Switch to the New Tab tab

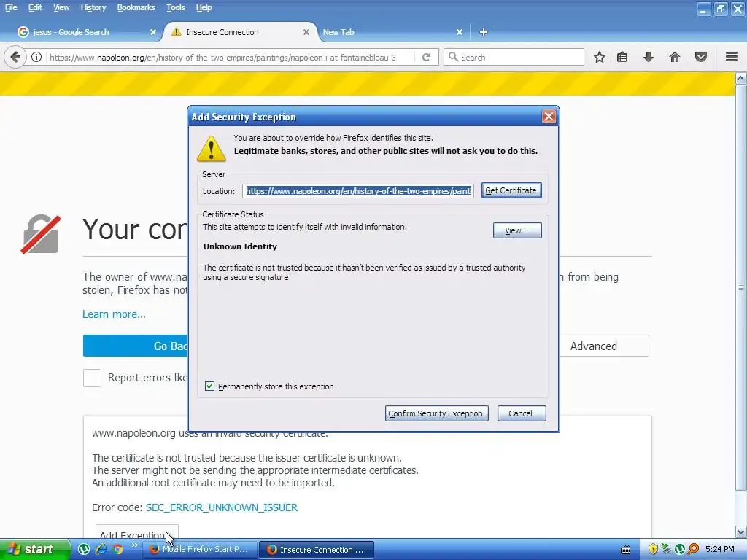(x=391, y=32)
